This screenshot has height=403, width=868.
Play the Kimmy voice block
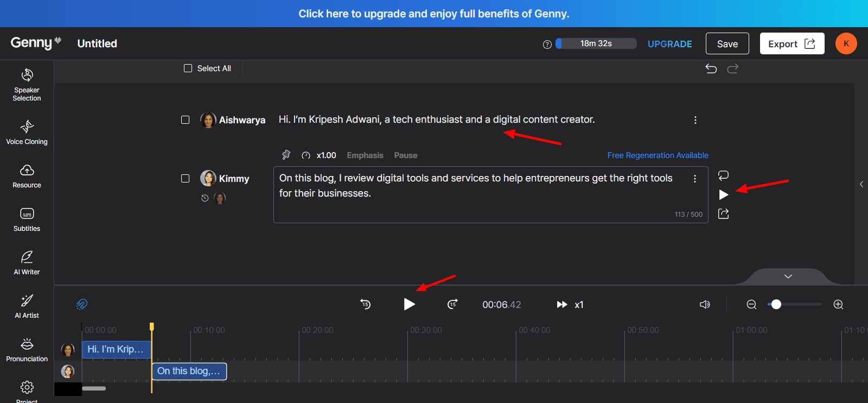[x=723, y=194]
